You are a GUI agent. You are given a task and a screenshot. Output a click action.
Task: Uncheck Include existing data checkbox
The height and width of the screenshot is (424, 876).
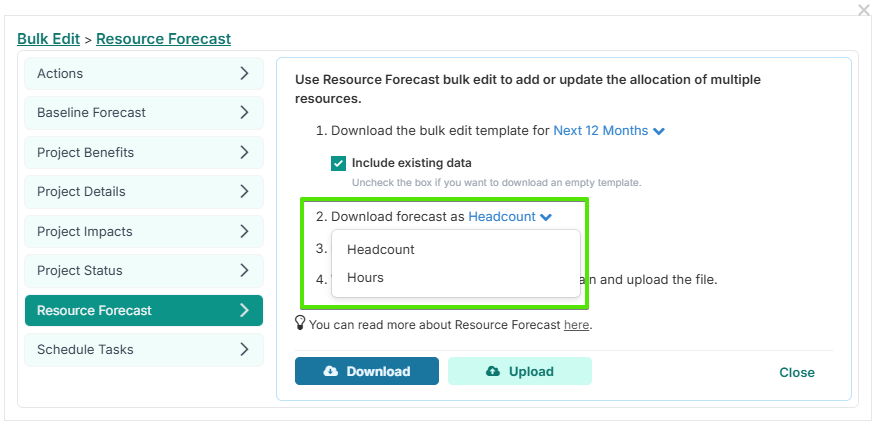[339, 163]
